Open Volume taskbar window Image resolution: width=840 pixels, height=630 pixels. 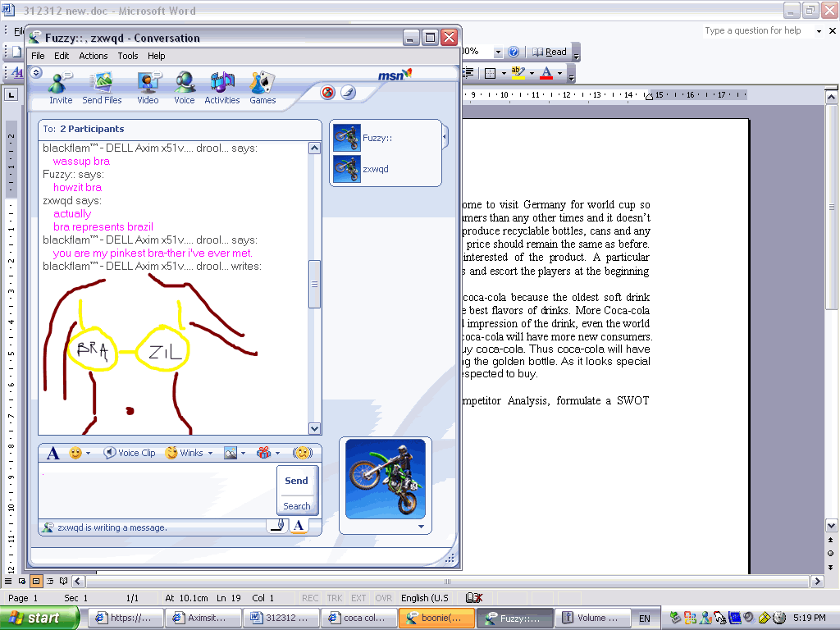click(x=592, y=619)
